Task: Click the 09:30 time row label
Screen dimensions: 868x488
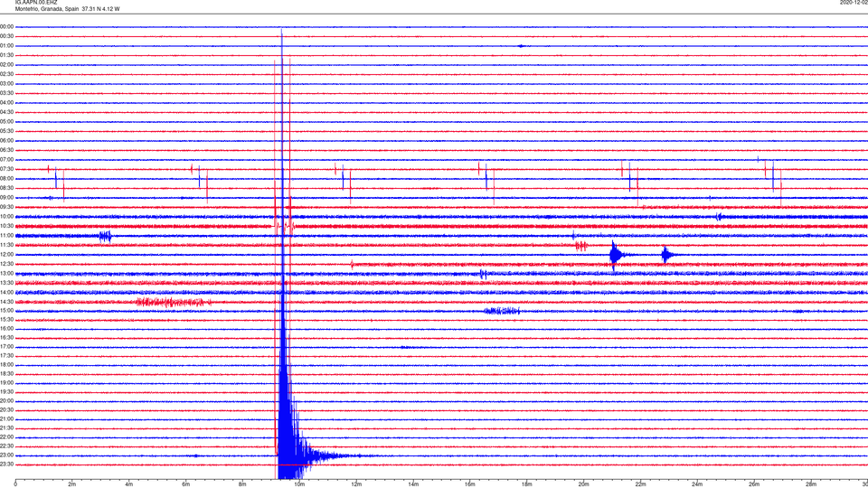Action: pos(6,207)
